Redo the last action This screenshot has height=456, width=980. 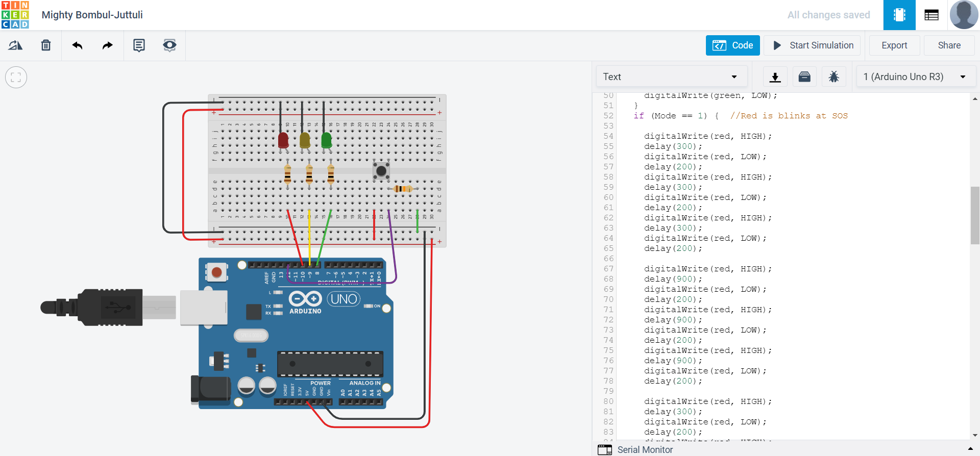coord(107,45)
